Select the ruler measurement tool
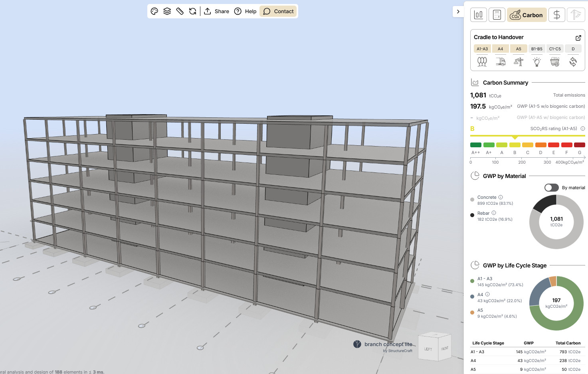 [x=180, y=11]
